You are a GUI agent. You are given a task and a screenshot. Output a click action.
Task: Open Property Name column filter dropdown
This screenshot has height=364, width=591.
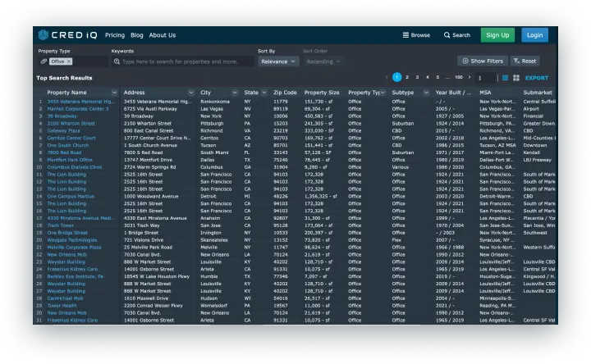[x=114, y=93]
